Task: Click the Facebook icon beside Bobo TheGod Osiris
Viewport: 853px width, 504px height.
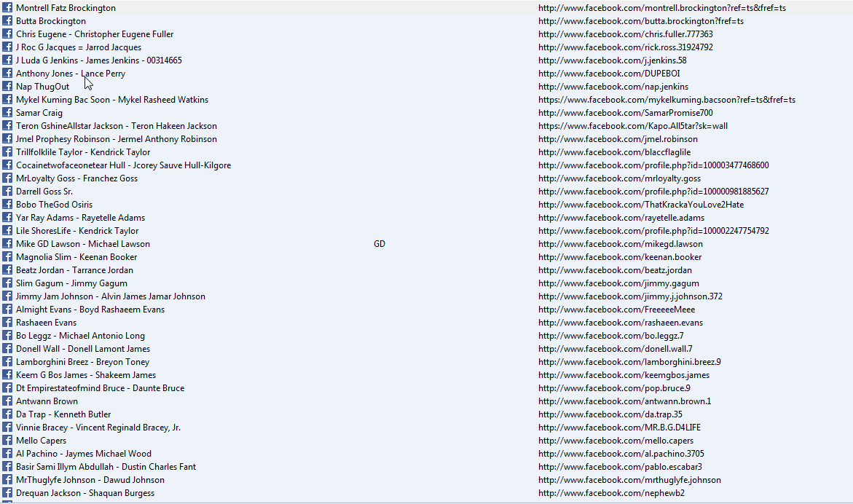Action: (x=7, y=205)
